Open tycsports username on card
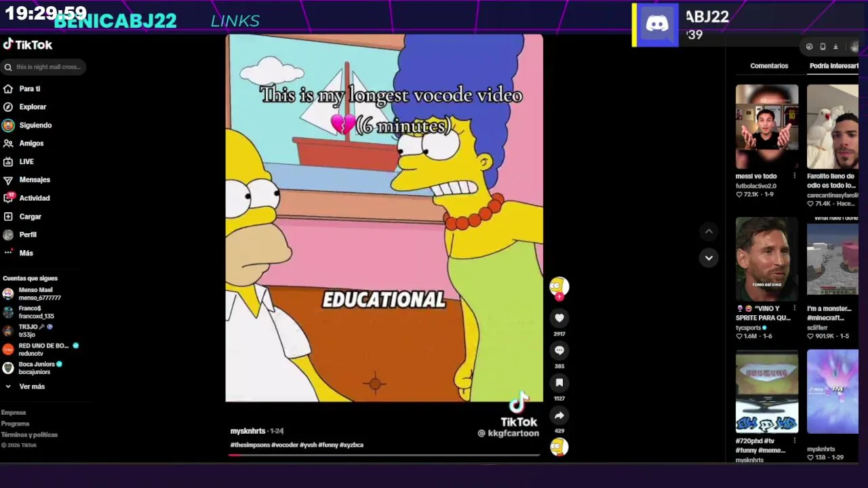Screen dimensions: 868x488 click(x=749, y=327)
